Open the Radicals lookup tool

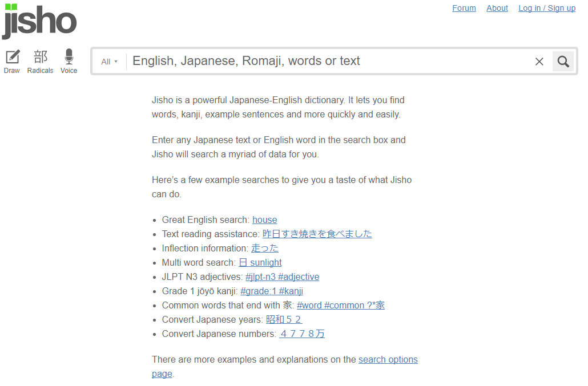(x=40, y=62)
